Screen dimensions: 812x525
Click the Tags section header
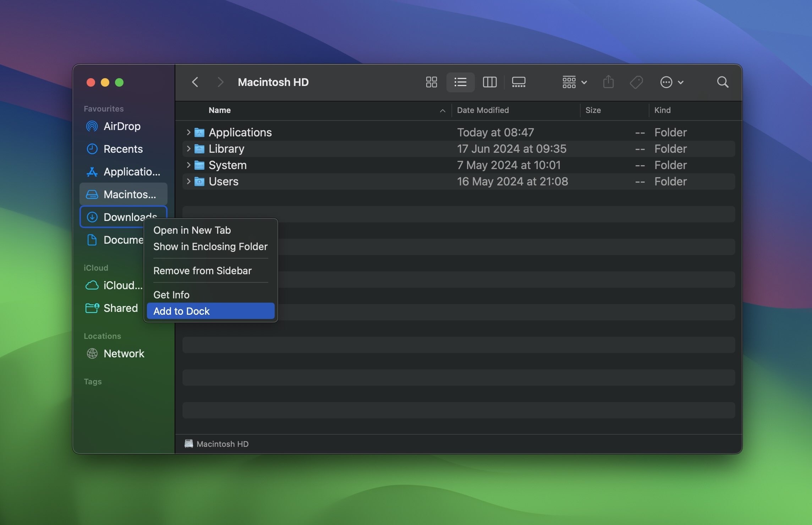point(93,381)
